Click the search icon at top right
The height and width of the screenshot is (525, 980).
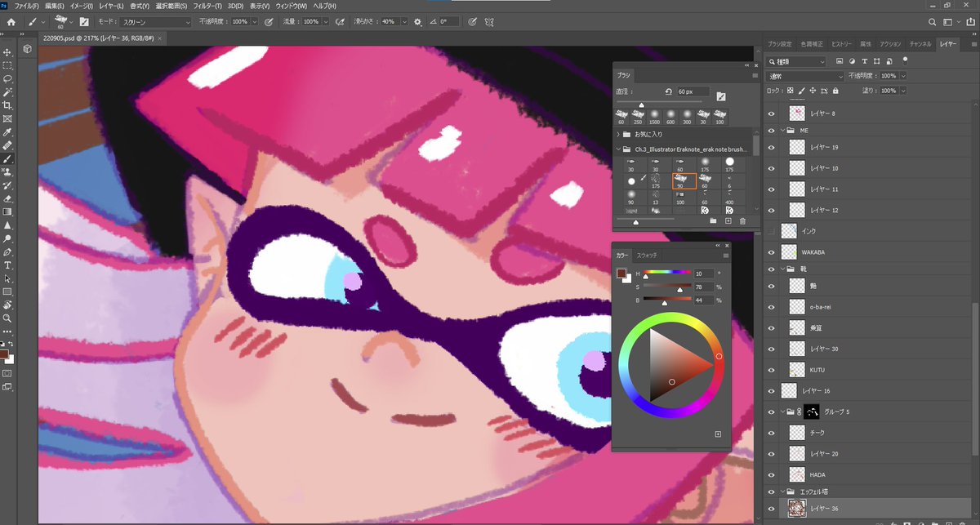pyautogui.click(x=933, y=21)
